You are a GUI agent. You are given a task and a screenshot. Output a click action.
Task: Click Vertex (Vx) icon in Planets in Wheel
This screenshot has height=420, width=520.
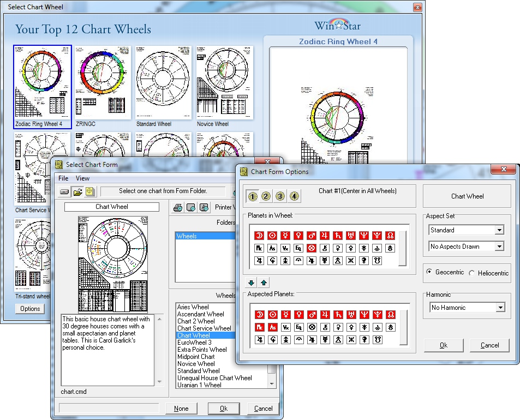click(x=285, y=248)
